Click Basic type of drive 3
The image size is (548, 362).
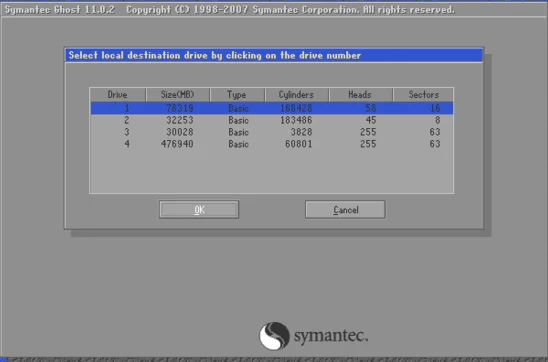click(238, 132)
